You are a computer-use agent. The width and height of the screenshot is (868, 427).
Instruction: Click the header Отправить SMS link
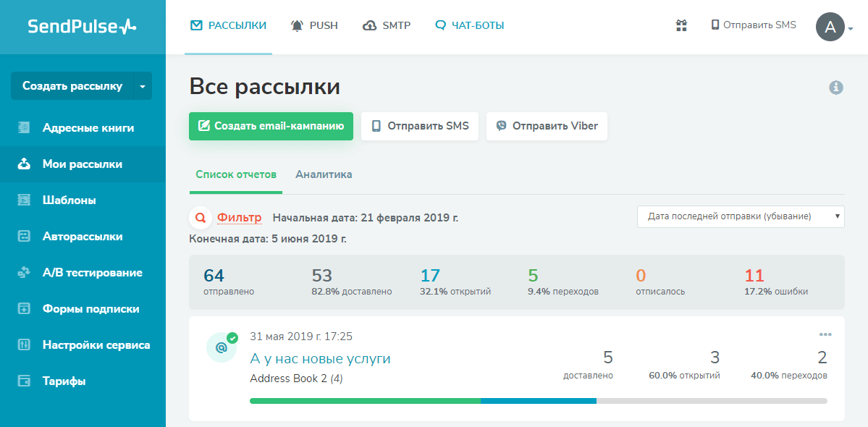pos(754,25)
